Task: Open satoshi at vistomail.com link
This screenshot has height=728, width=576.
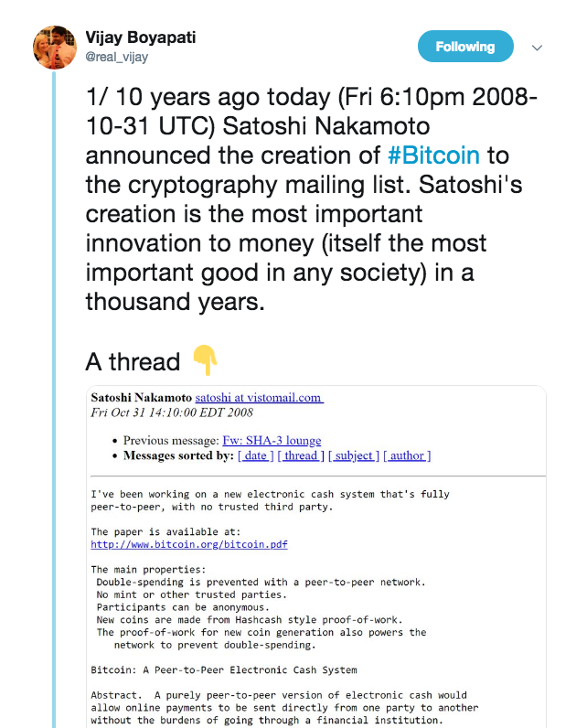Action: click(x=259, y=398)
